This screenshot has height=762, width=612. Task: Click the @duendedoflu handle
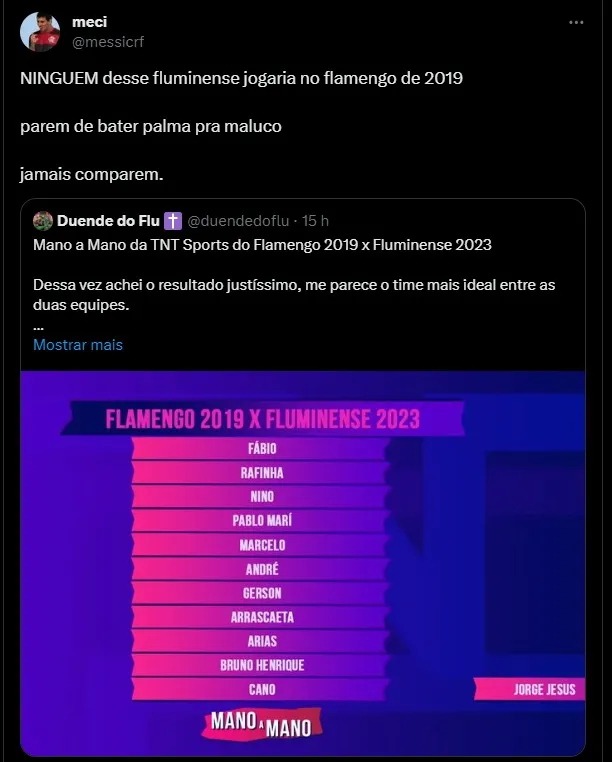[237, 220]
